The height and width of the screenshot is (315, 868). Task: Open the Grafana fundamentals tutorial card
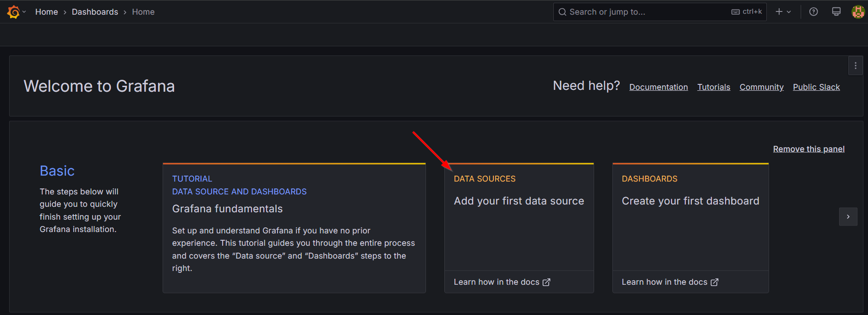[x=294, y=228]
